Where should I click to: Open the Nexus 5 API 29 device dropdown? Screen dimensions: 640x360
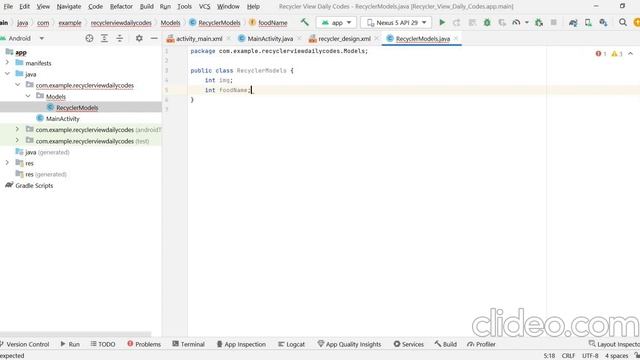coord(396,22)
